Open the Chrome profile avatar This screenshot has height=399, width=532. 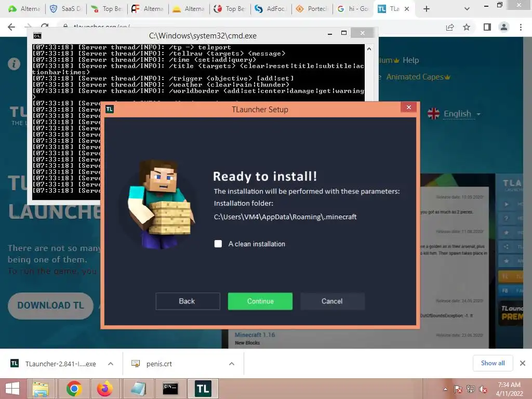pos(504,27)
